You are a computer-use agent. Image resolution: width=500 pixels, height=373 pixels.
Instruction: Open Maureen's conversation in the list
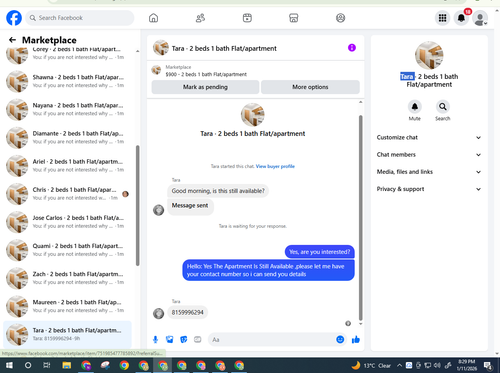point(68,306)
